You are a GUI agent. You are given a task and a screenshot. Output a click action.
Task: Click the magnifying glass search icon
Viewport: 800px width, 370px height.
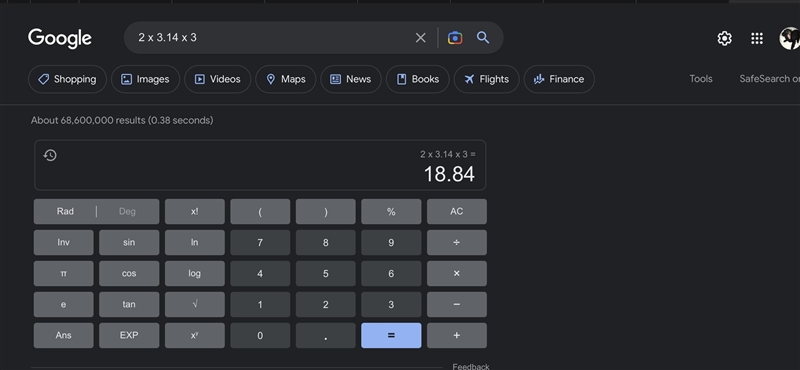[483, 37]
